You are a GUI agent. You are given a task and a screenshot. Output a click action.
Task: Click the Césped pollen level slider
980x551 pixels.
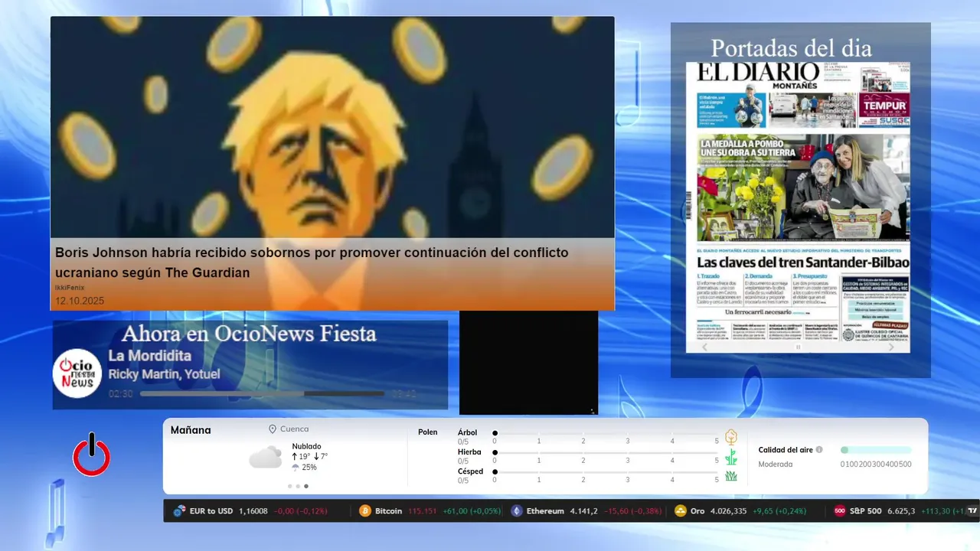tap(606, 472)
